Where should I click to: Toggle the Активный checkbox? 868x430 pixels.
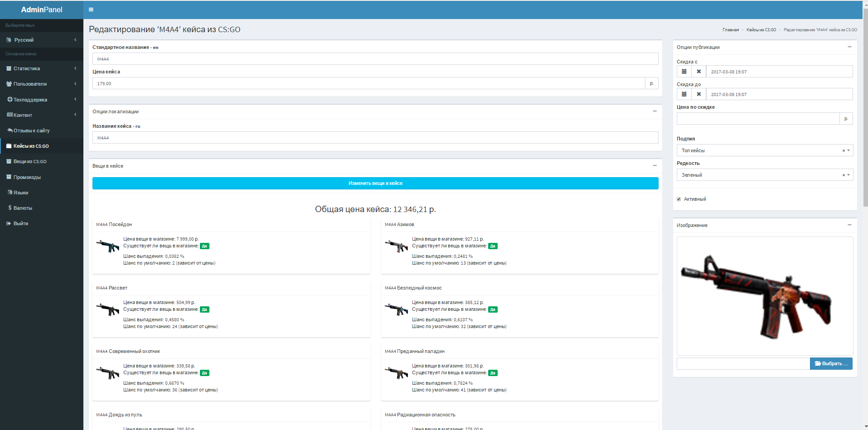[679, 199]
